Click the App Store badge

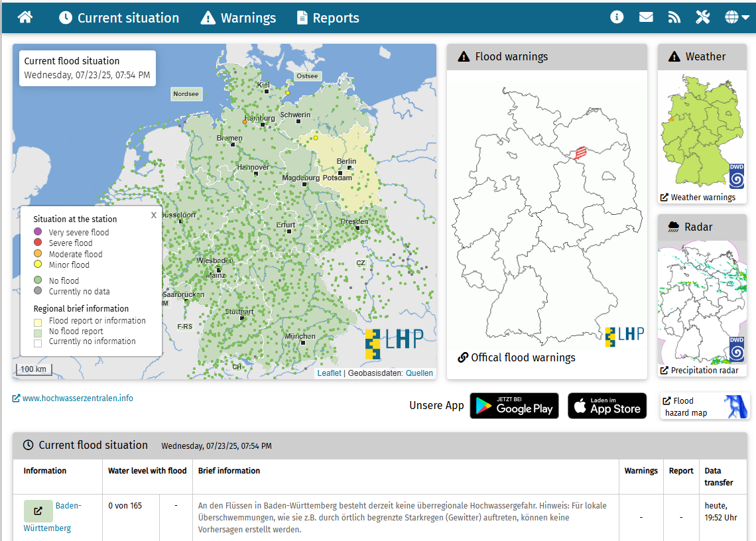pyautogui.click(x=607, y=405)
